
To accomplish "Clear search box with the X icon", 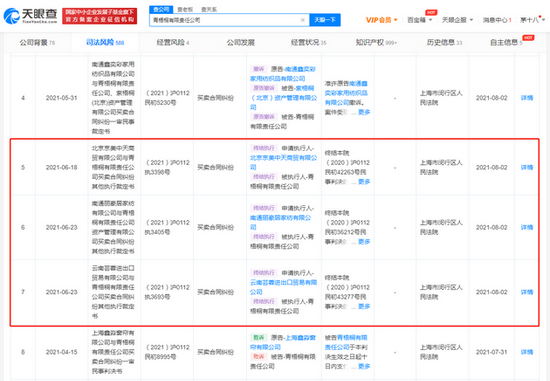I will pyautogui.click(x=303, y=20).
